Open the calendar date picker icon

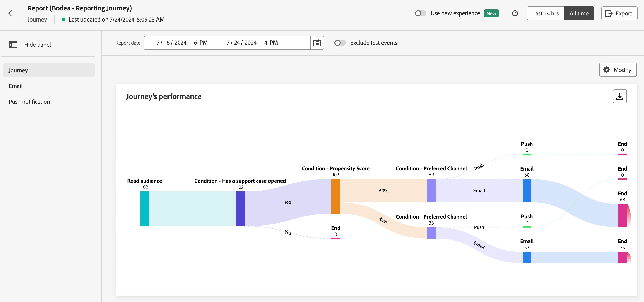(317, 43)
